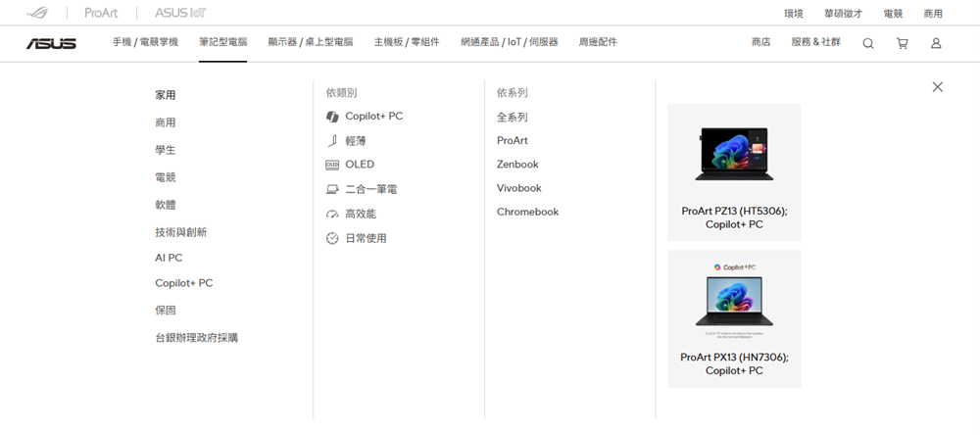Screen dimensions: 980x435
Task: Click the ROG logo at top left
Action: click(x=38, y=14)
